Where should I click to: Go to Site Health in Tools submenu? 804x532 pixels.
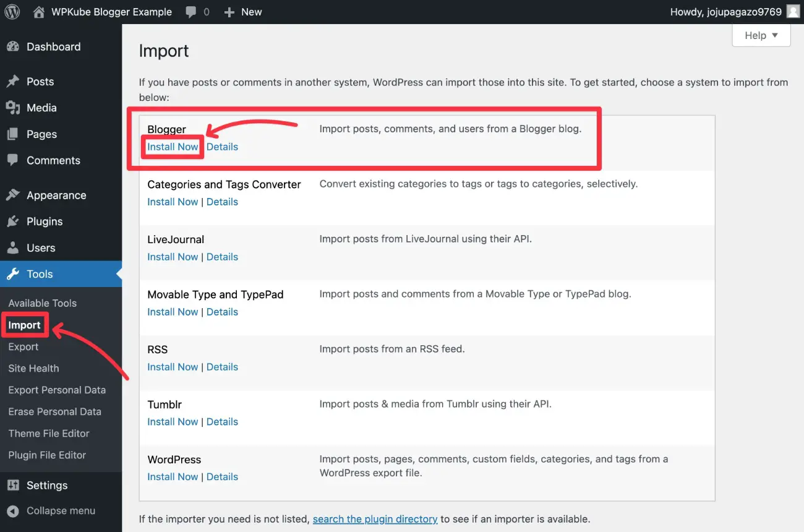pyautogui.click(x=33, y=369)
